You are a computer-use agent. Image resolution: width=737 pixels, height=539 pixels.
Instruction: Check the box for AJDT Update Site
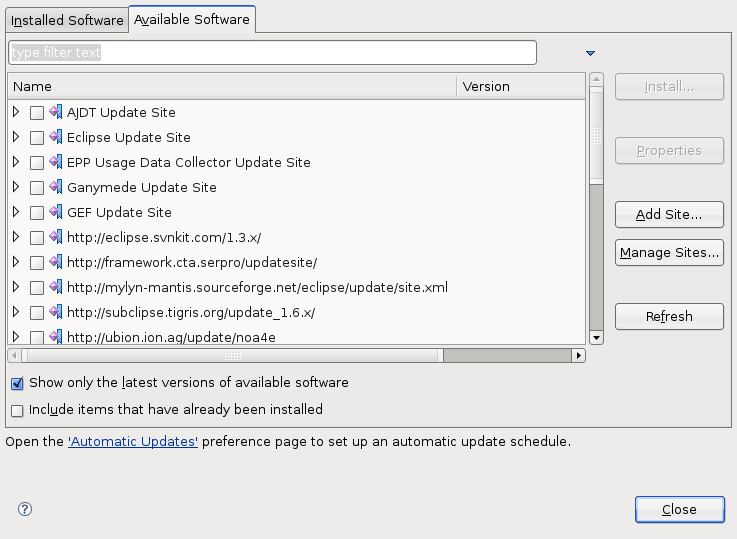coord(37,113)
